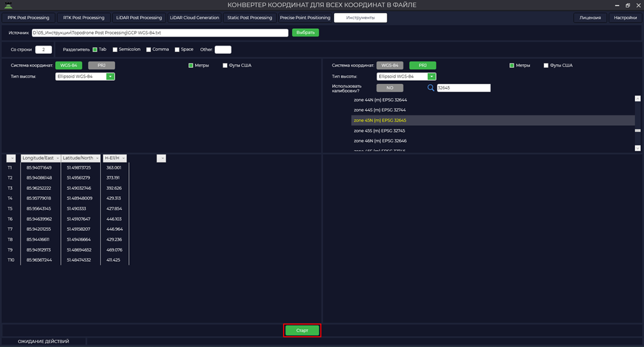Click the Выбрать file button
This screenshot has height=347, width=644.
305,33
